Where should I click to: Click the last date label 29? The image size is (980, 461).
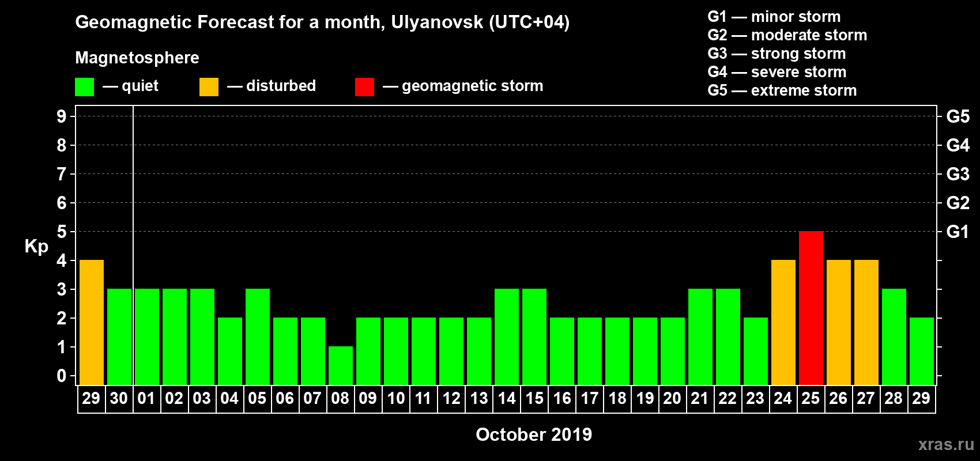coord(921,398)
